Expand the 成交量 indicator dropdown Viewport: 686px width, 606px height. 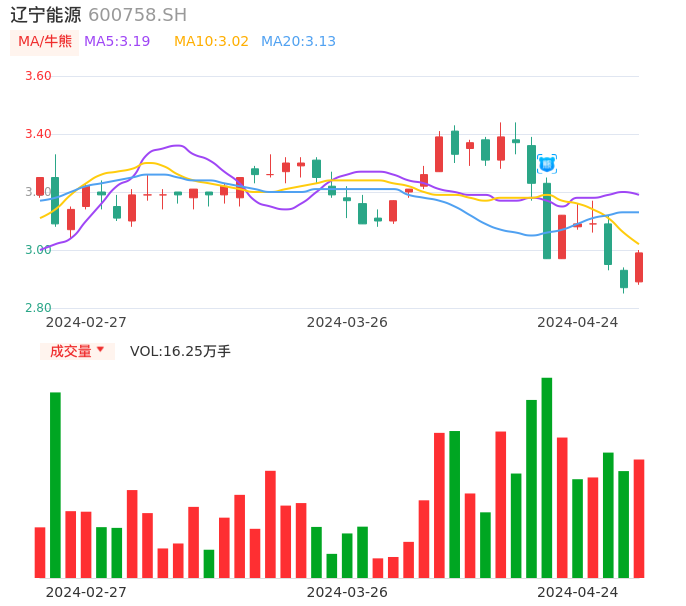click(77, 351)
